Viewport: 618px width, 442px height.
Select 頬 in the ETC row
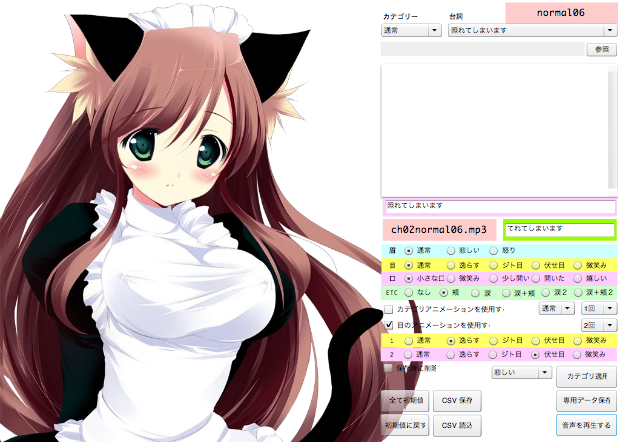pyautogui.click(x=444, y=293)
